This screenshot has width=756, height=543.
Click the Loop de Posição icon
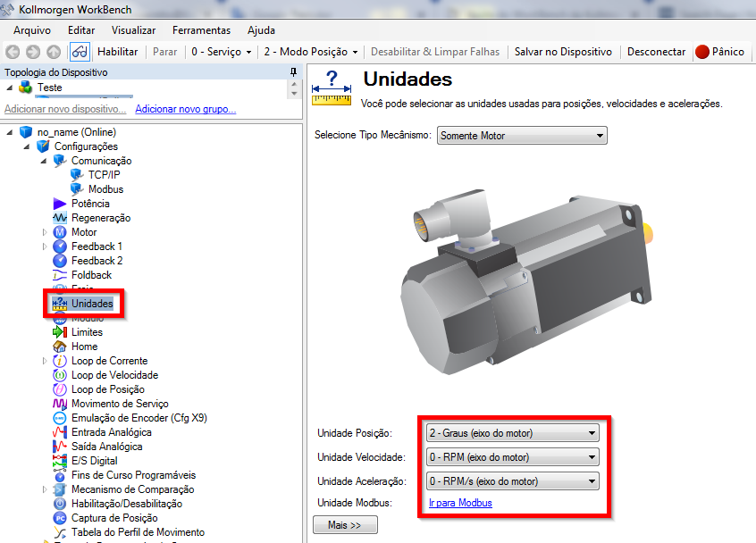point(60,389)
